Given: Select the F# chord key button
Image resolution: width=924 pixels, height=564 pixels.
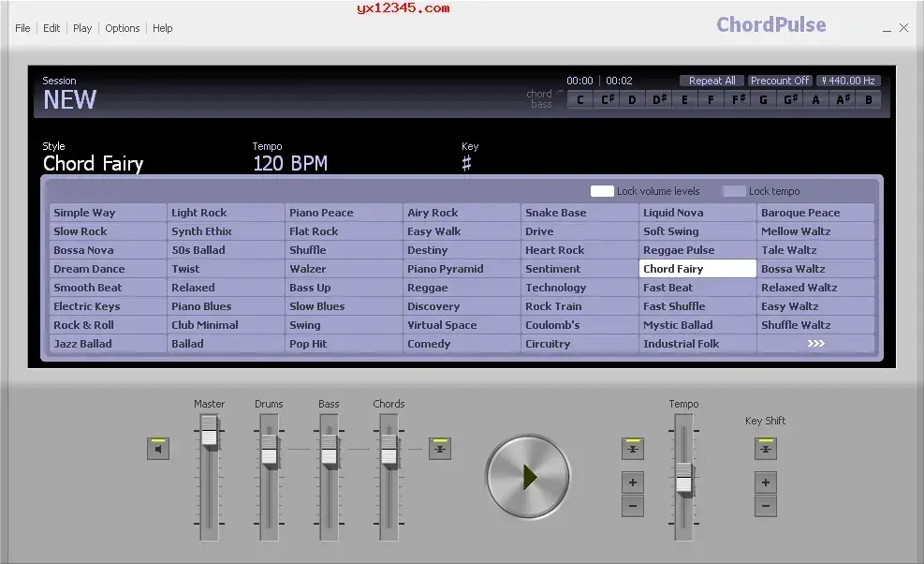Looking at the screenshot, I should 737,99.
